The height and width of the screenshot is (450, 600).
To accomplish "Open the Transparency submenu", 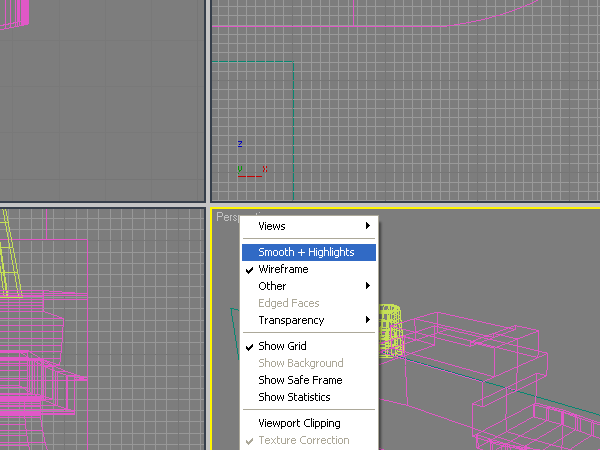I will tap(309, 320).
